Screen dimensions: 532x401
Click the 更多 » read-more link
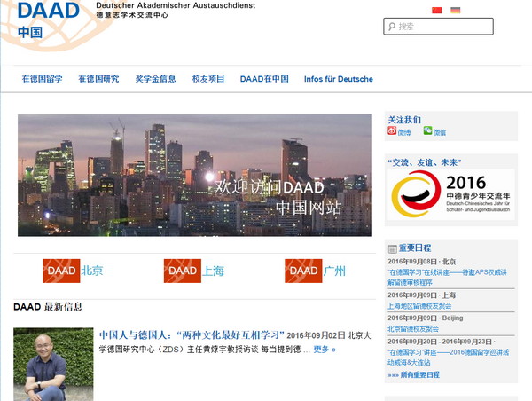325,350
